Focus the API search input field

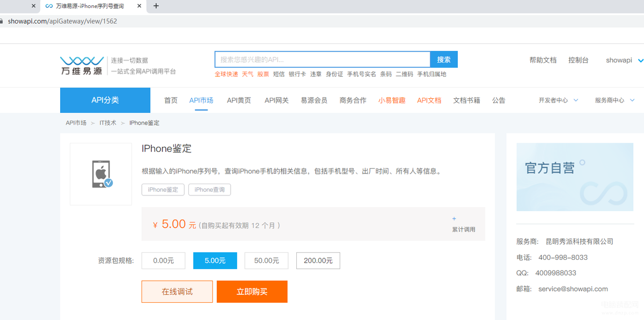click(x=323, y=60)
